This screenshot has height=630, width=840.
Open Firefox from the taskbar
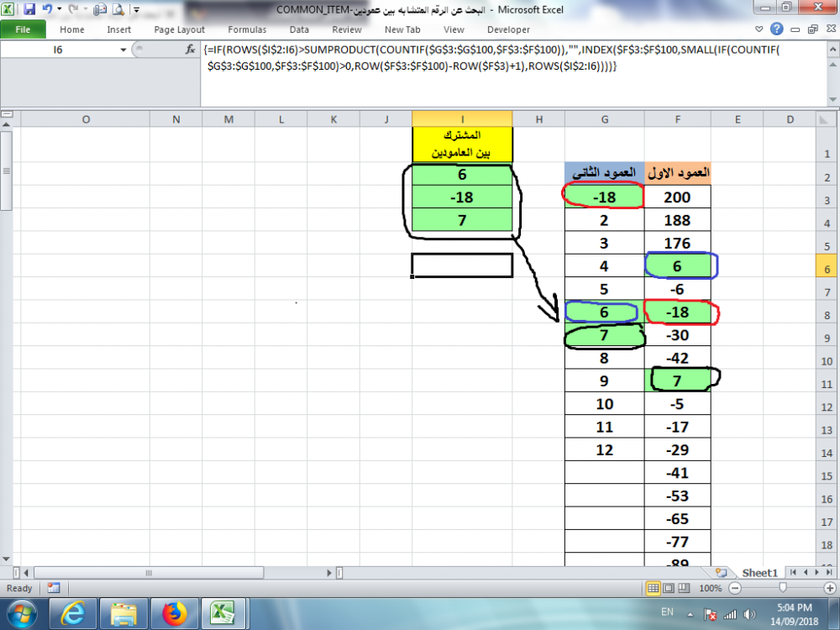174,613
